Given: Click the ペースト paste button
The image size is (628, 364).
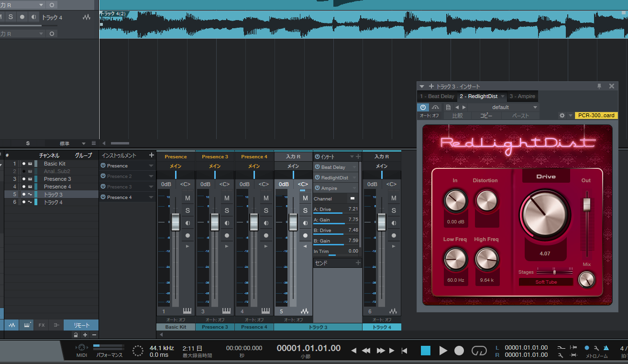Looking at the screenshot, I should tap(520, 116).
